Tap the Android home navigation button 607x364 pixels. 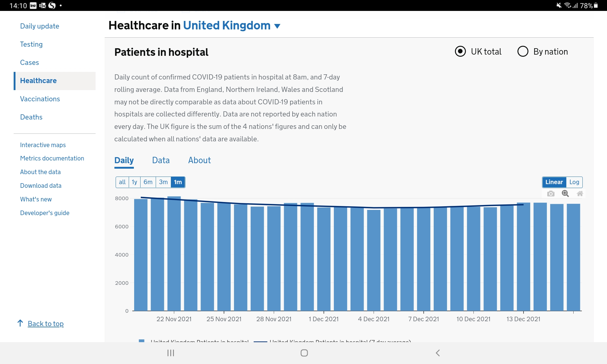point(304,353)
